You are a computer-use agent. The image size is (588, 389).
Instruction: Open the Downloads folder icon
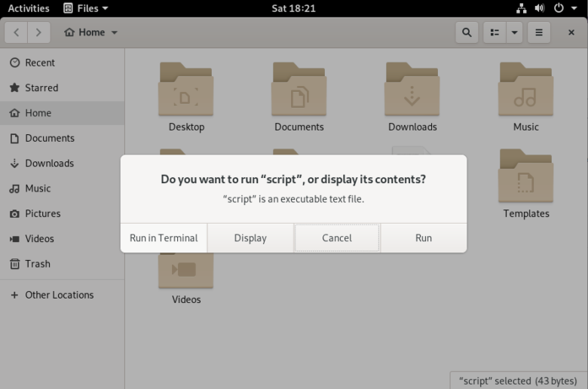point(412,89)
